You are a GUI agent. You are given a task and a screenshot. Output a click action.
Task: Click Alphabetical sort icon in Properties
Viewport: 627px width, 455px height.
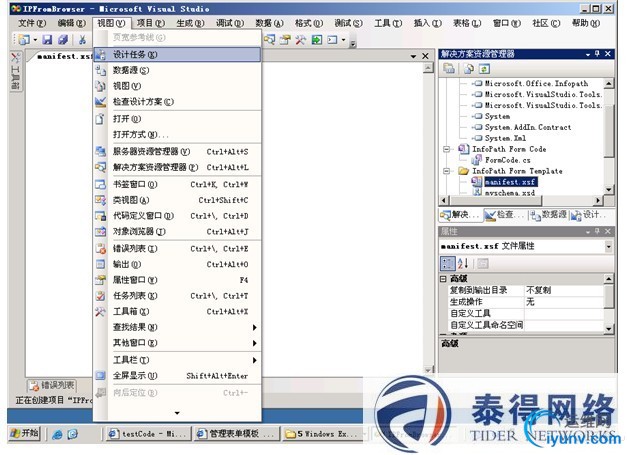[x=463, y=263]
